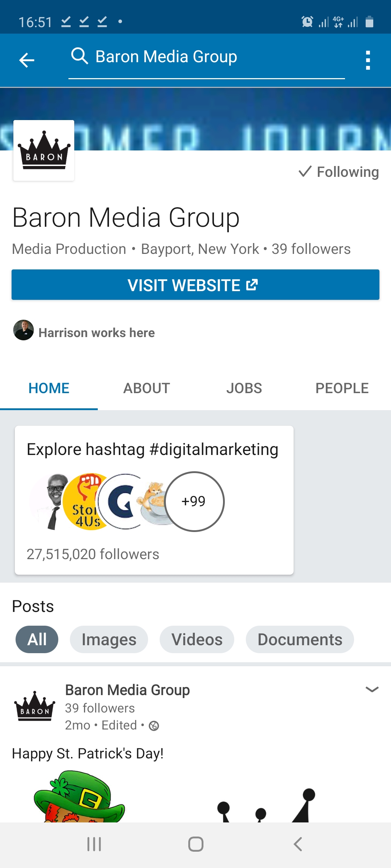The height and width of the screenshot is (868, 391).
Task: Tap the 27,515,020 followers text
Action: (93, 554)
